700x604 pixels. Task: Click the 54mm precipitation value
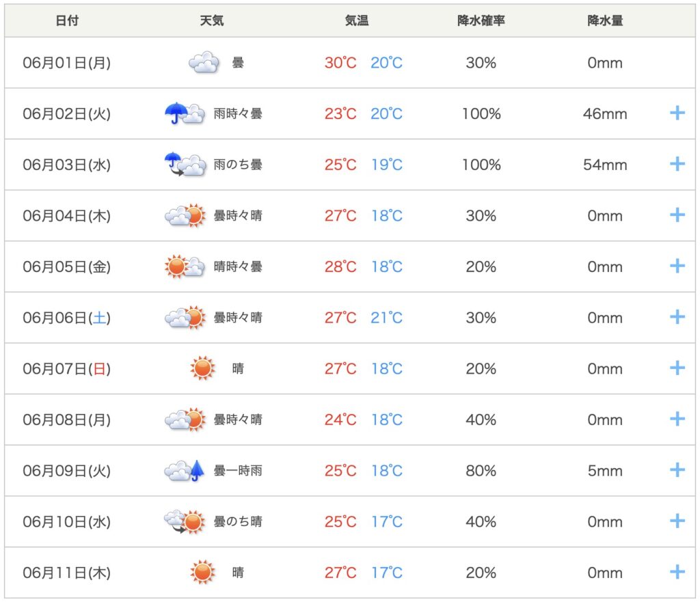point(605,165)
